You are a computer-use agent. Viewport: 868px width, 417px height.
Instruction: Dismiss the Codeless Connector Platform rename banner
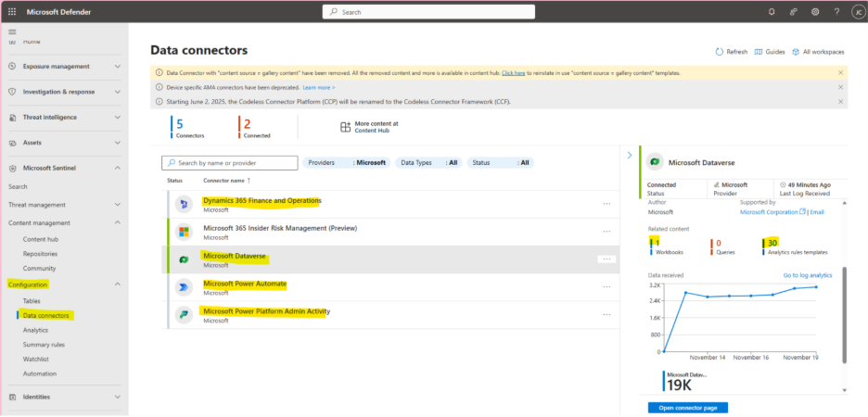pyautogui.click(x=840, y=102)
